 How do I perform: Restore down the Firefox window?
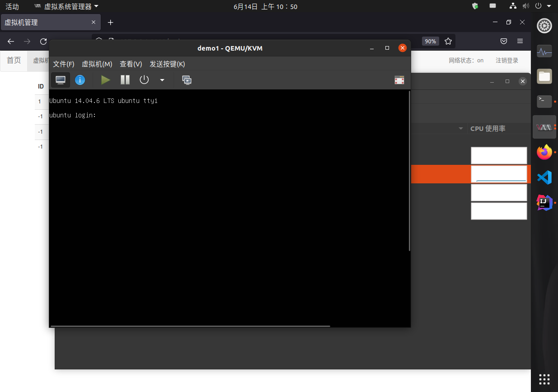(509, 22)
